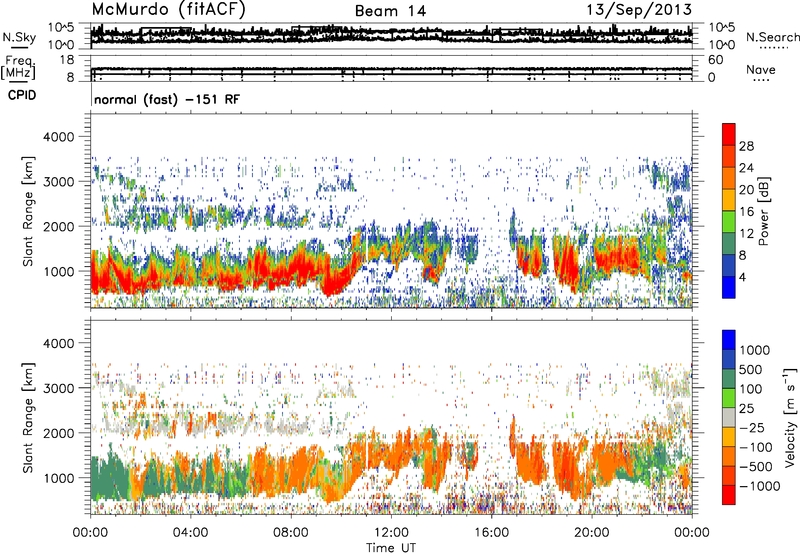Click the gray band of velocity colorbar
Image resolution: width=800 pixels, height=554 pixels.
(729, 417)
